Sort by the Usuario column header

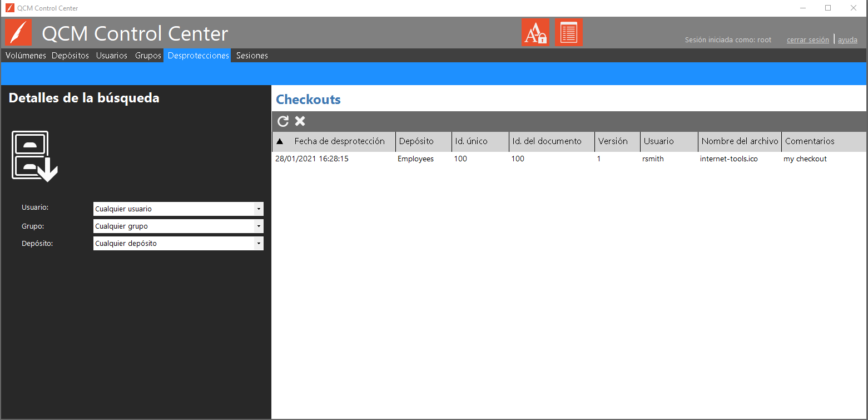658,141
